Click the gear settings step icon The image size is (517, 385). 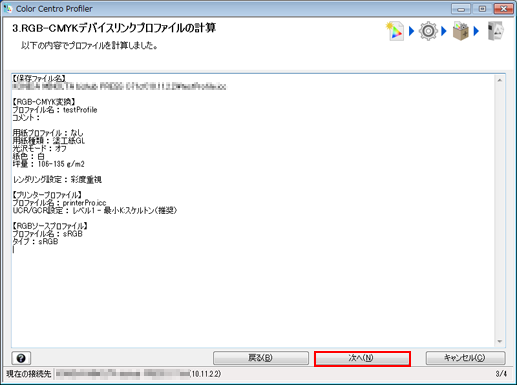tap(428, 31)
